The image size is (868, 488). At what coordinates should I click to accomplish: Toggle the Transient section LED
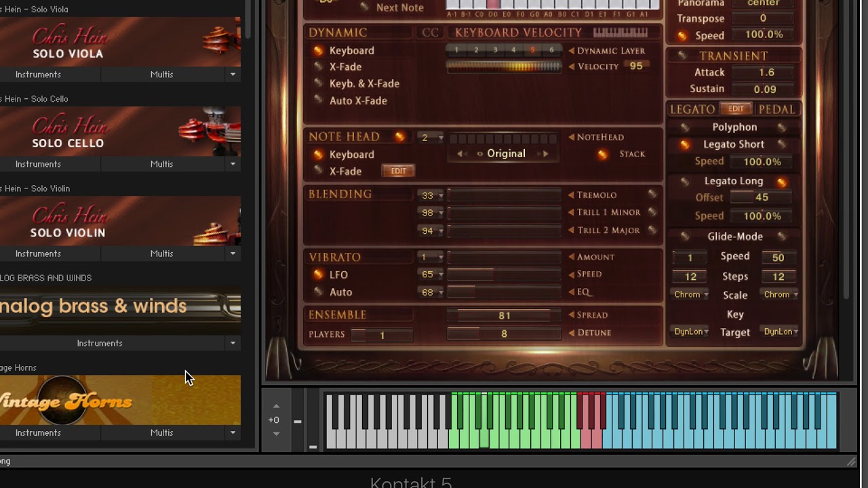[682, 56]
